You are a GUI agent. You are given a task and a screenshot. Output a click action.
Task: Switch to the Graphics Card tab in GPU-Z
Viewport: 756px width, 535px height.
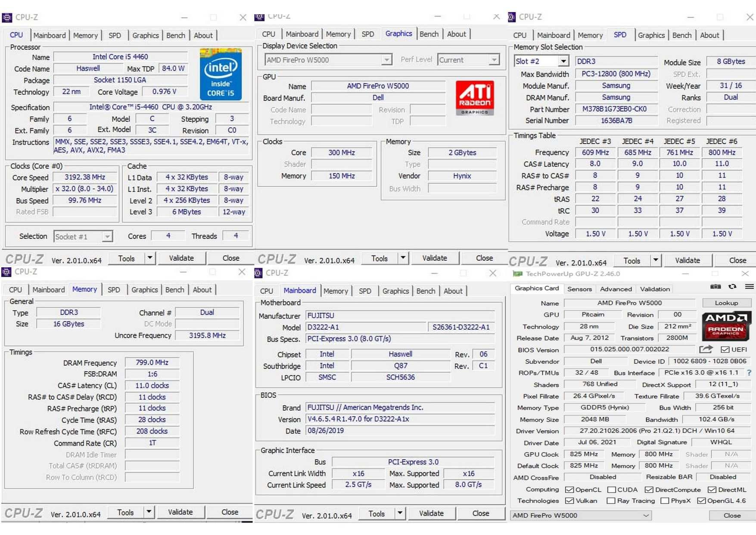(x=537, y=288)
